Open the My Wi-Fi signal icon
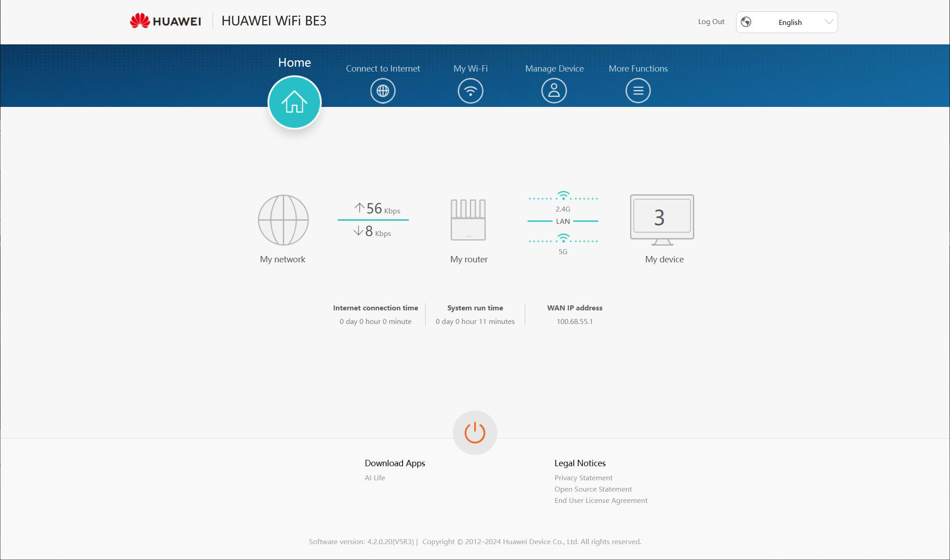 (470, 91)
